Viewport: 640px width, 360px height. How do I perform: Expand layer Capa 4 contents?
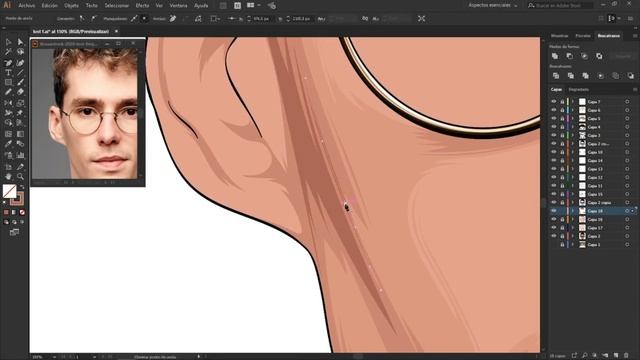[x=573, y=127]
